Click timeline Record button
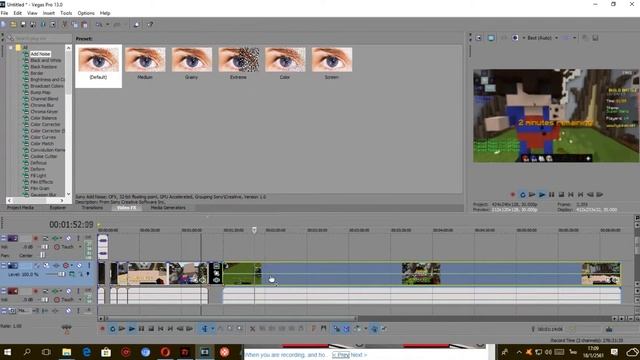 (102, 329)
